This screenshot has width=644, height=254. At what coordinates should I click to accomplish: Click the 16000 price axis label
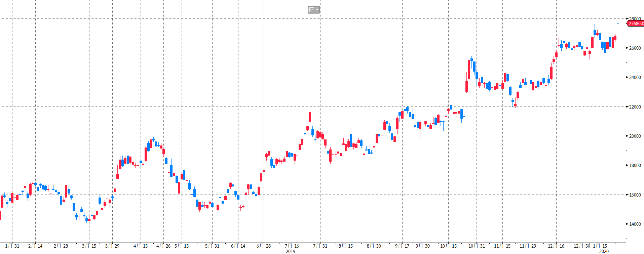point(635,195)
